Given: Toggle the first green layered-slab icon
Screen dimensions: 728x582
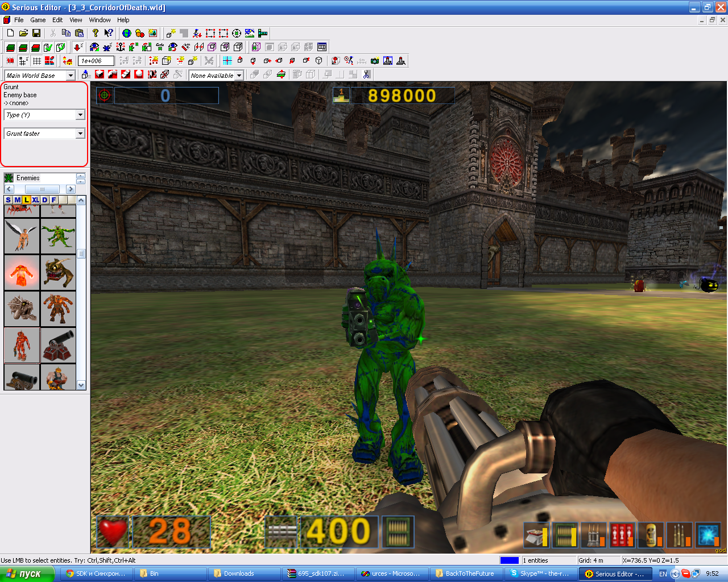Looking at the screenshot, I should tap(10, 47).
